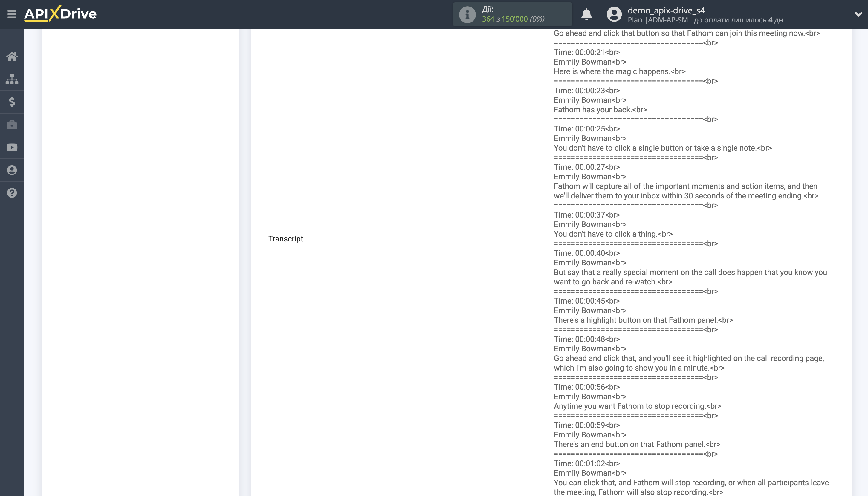Click the info icon in the actions counter
868x496 pixels.
467,15
